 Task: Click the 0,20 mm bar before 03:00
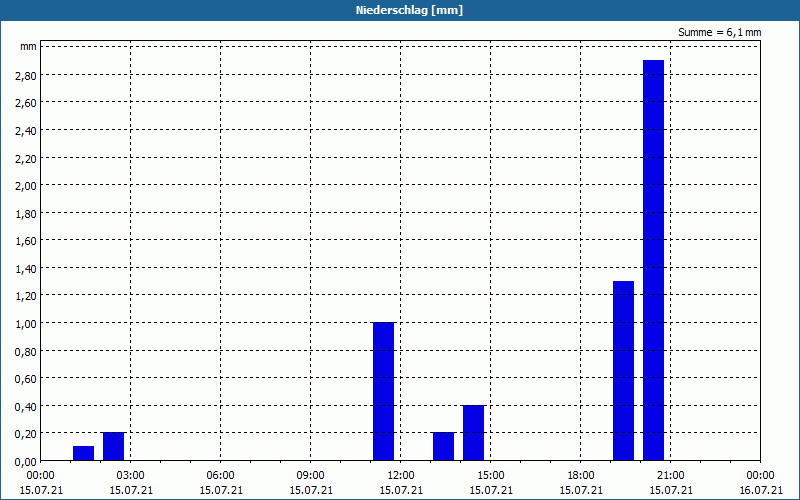(x=113, y=446)
